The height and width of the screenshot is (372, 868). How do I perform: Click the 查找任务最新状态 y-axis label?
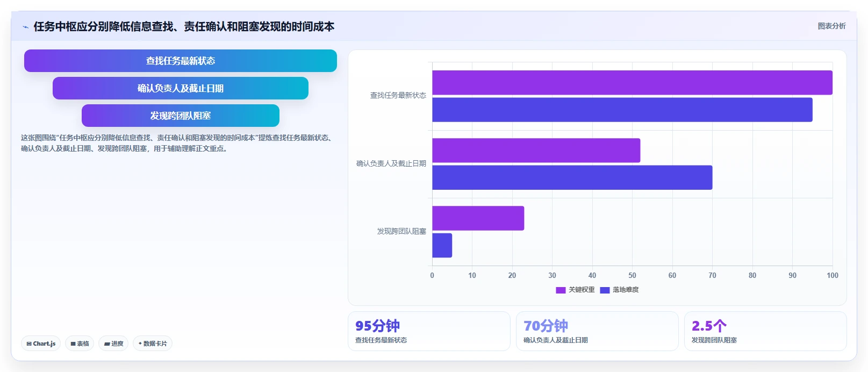tap(398, 96)
